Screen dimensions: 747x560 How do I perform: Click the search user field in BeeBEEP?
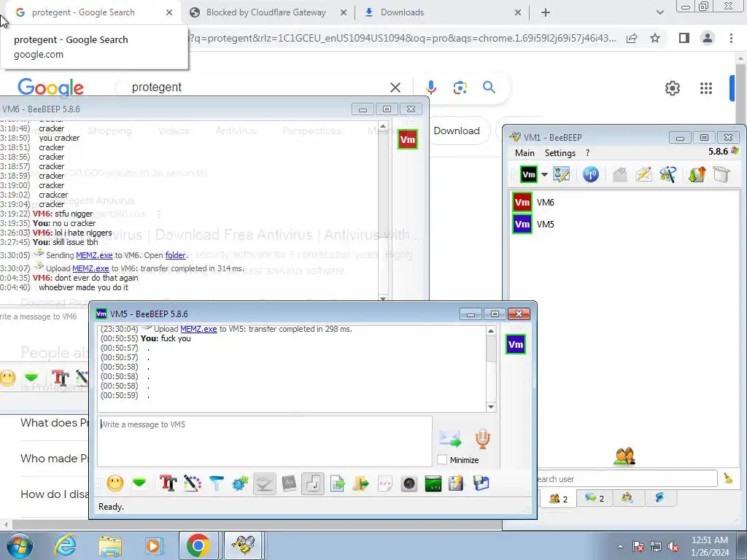pyautogui.click(x=624, y=478)
